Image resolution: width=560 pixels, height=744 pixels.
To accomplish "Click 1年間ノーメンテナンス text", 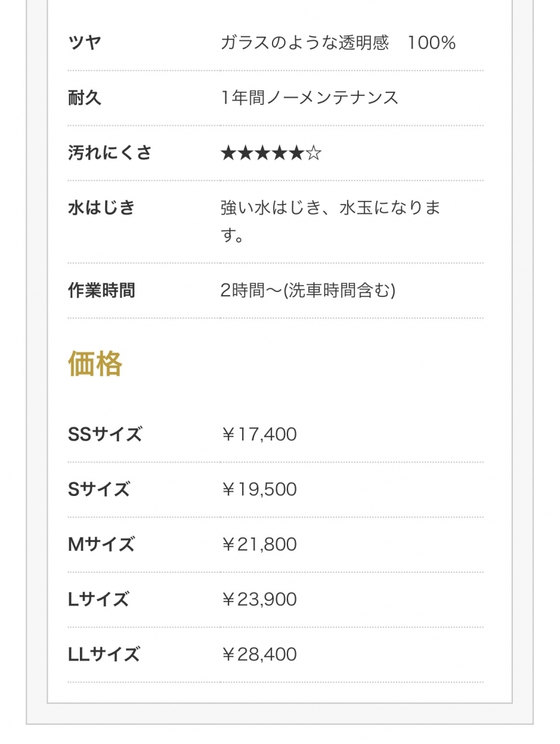I will [x=309, y=97].
